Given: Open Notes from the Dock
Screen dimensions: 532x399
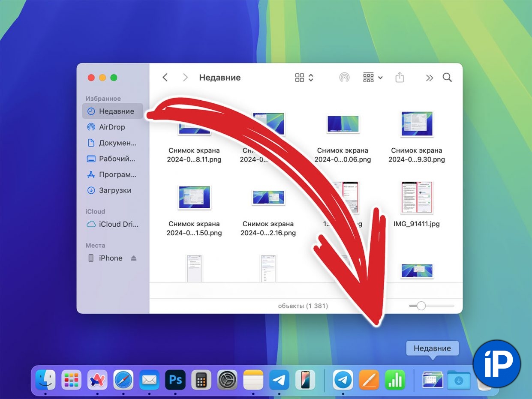Looking at the screenshot, I should tap(253, 379).
